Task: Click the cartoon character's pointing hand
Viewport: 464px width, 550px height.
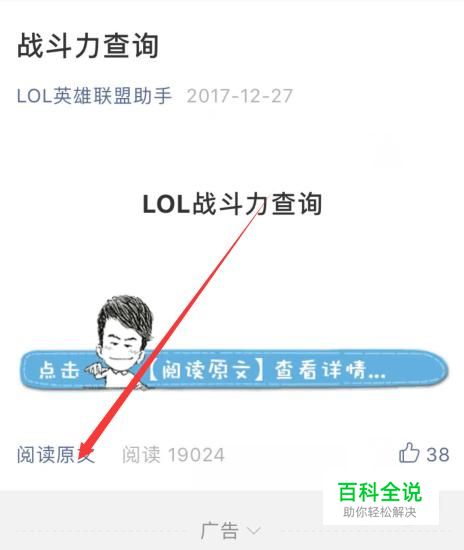Action: coord(94,370)
